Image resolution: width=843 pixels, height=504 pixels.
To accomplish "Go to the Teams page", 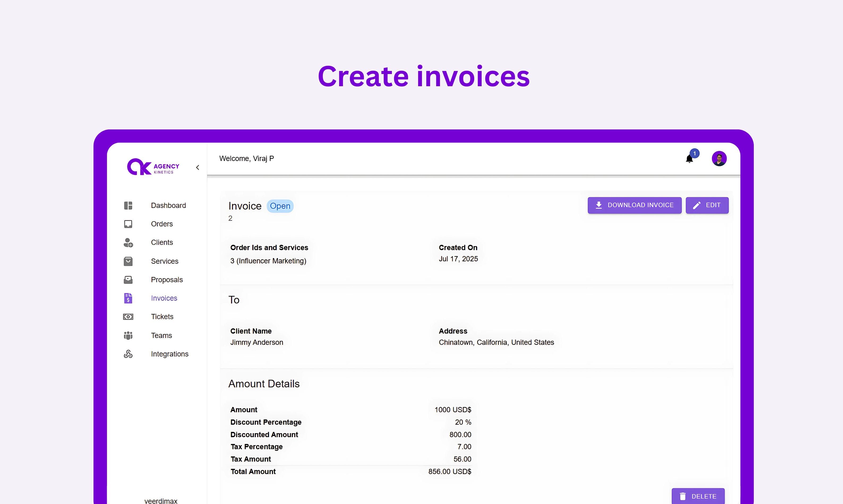I will [x=161, y=336].
